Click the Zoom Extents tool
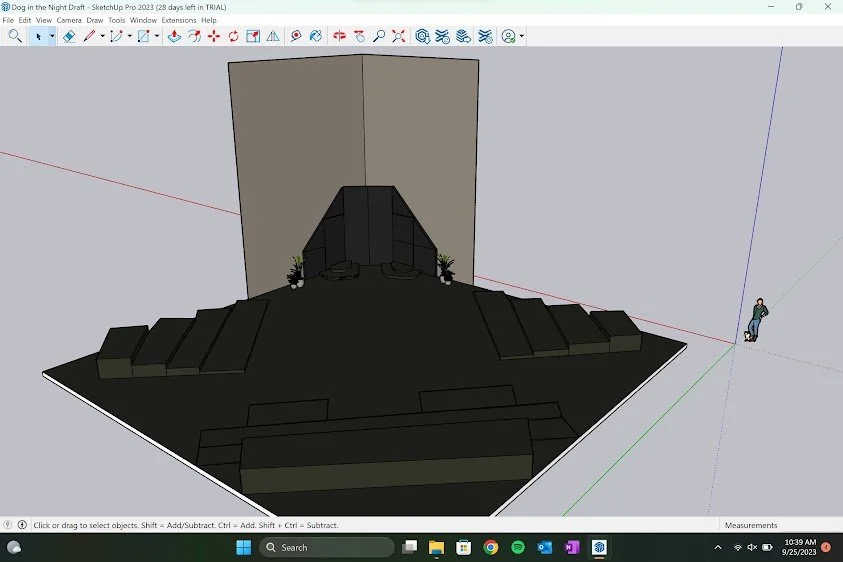The width and height of the screenshot is (843, 562). [398, 36]
